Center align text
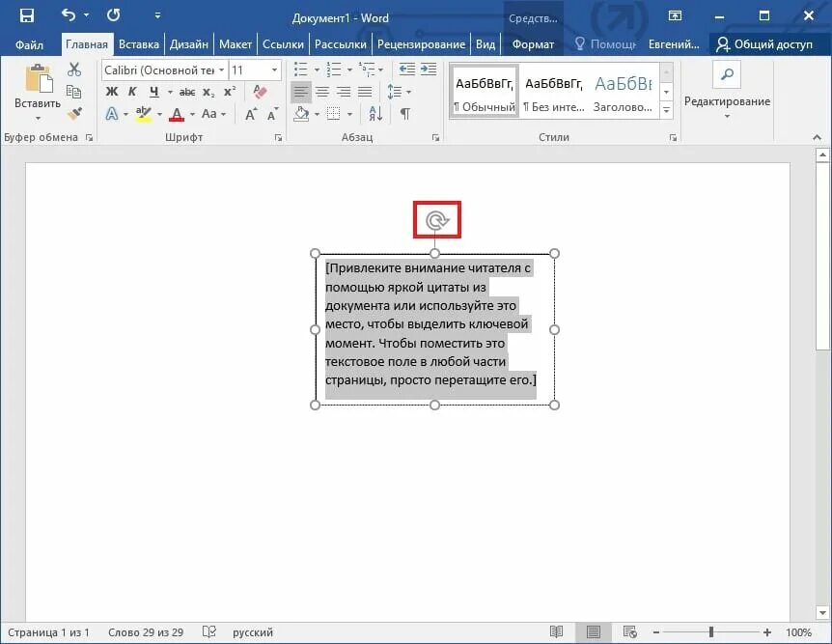Screen dimensions: 832x644 pos(322,92)
